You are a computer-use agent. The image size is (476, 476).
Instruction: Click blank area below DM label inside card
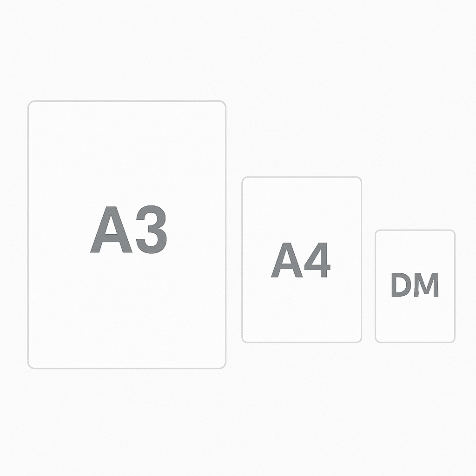415,321
